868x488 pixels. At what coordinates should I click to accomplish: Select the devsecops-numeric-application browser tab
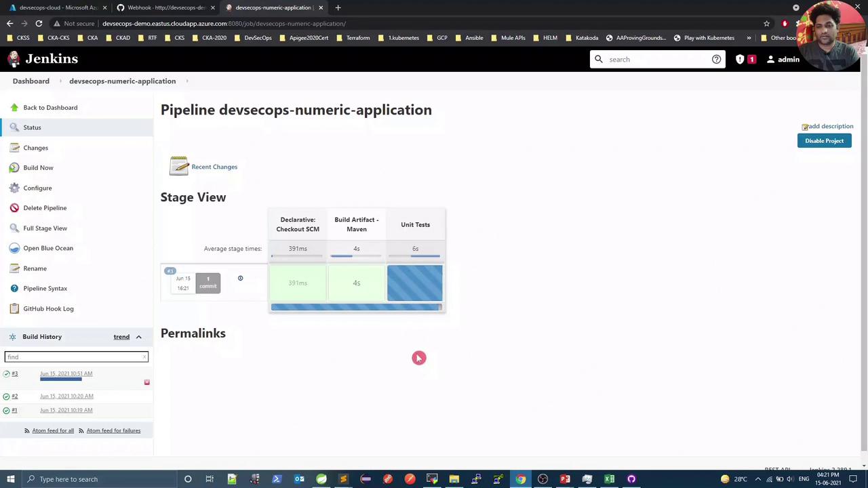274,7
